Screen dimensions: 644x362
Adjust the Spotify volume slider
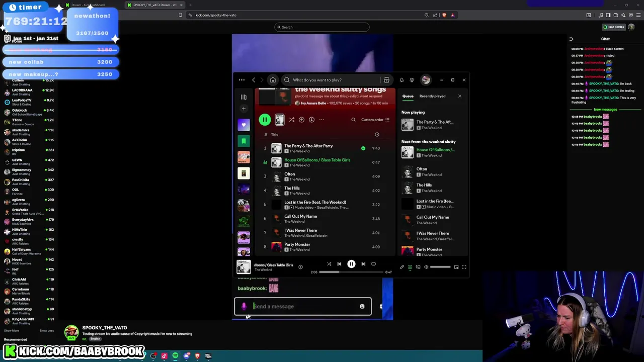(441, 267)
